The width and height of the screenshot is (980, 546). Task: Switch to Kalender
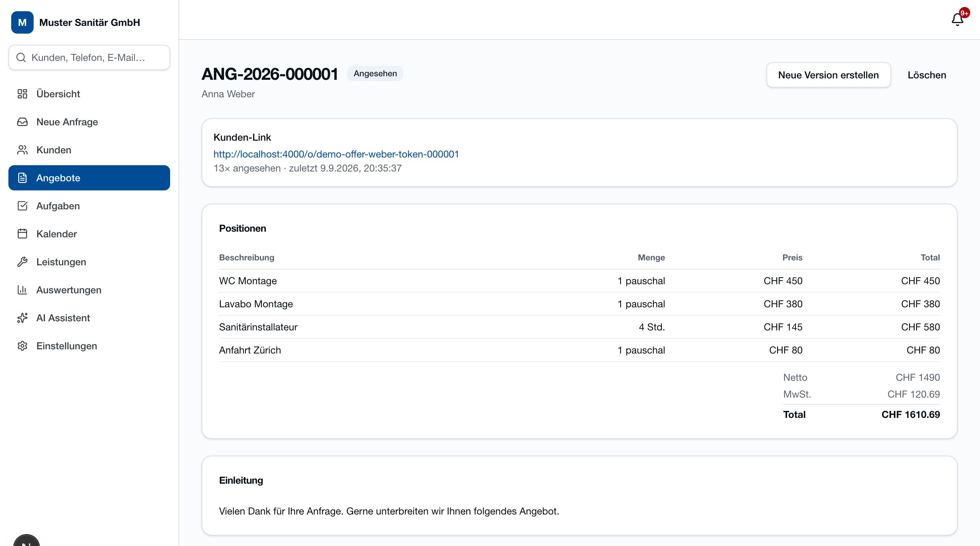tap(89, 233)
